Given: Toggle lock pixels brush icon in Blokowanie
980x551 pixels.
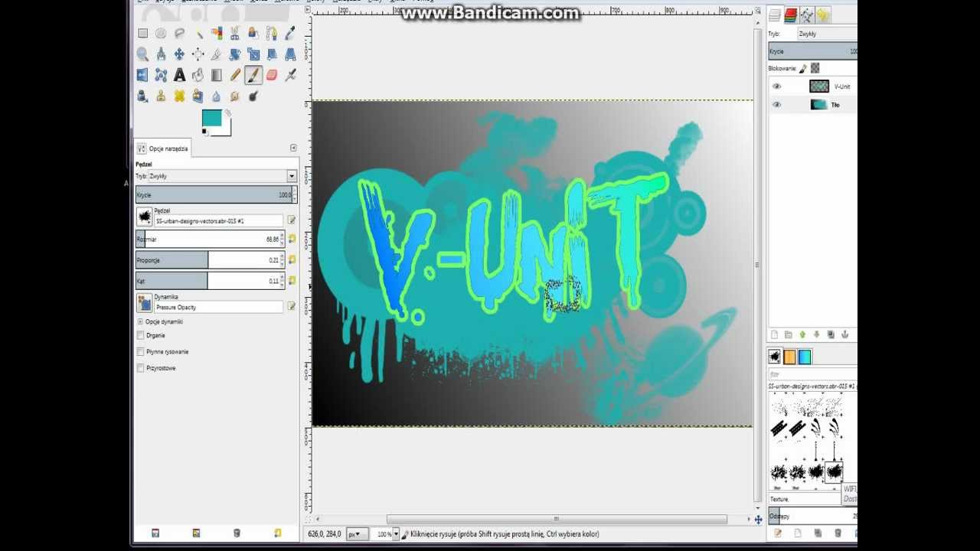Looking at the screenshot, I should coord(803,68).
